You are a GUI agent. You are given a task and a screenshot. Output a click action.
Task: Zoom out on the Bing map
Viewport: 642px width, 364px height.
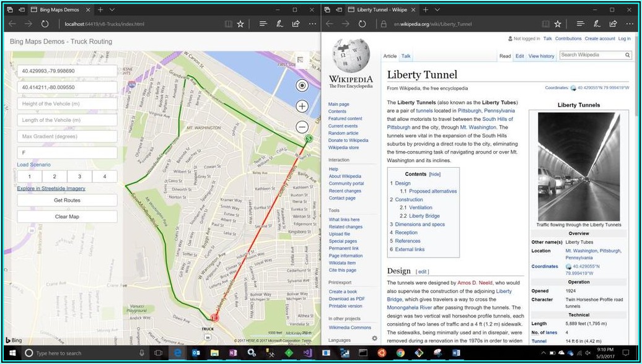(302, 127)
